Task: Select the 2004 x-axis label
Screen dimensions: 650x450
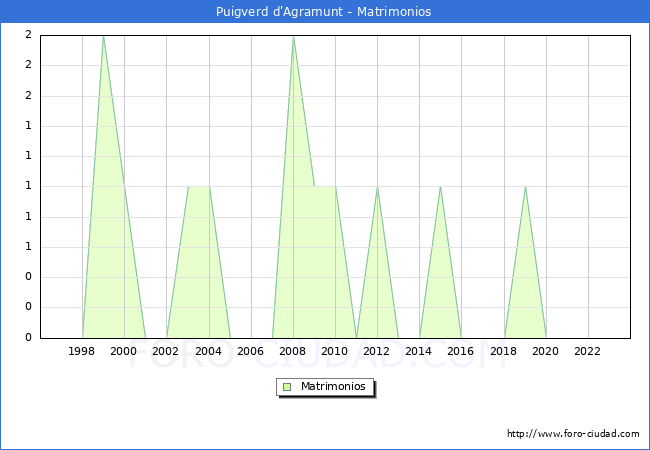Action: [x=209, y=351]
